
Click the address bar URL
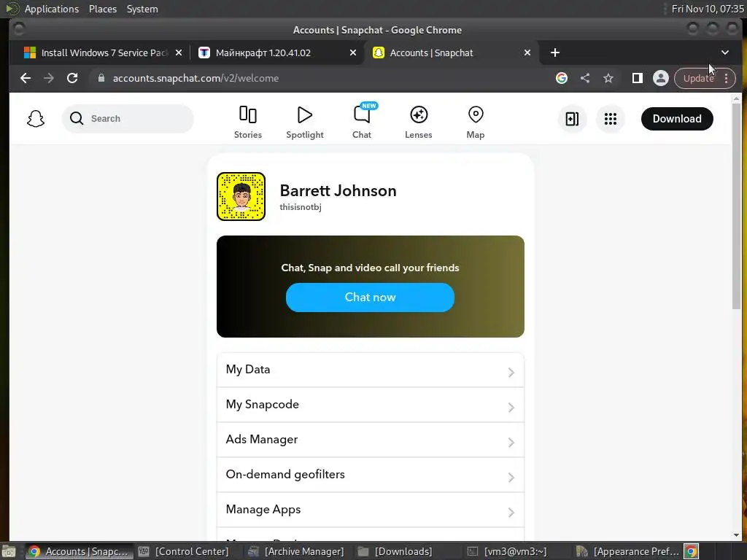[x=196, y=78]
